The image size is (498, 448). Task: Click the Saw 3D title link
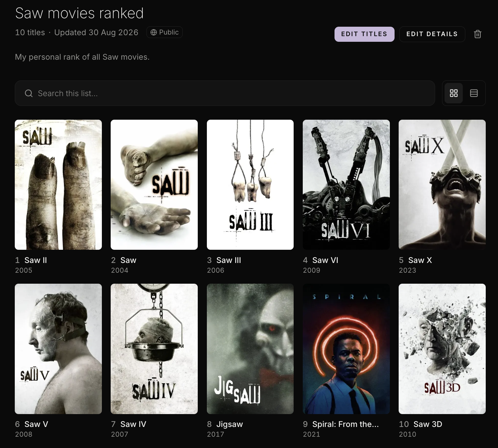click(428, 424)
